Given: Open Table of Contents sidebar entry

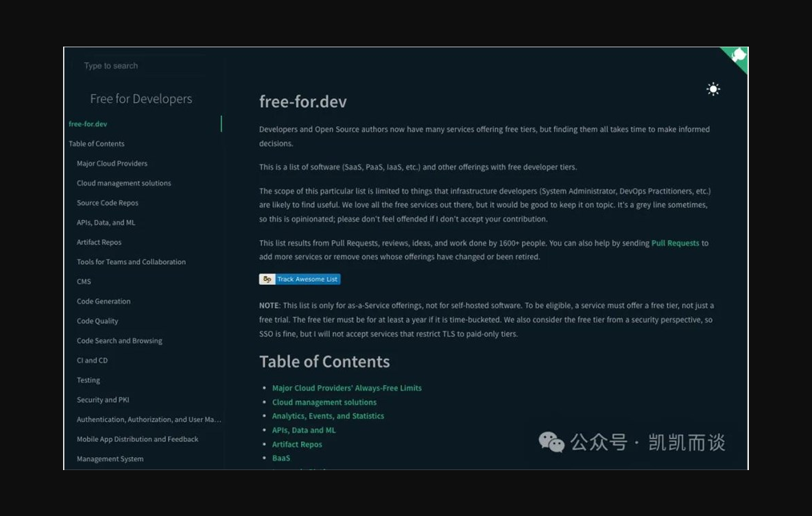Looking at the screenshot, I should [x=96, y=143].
